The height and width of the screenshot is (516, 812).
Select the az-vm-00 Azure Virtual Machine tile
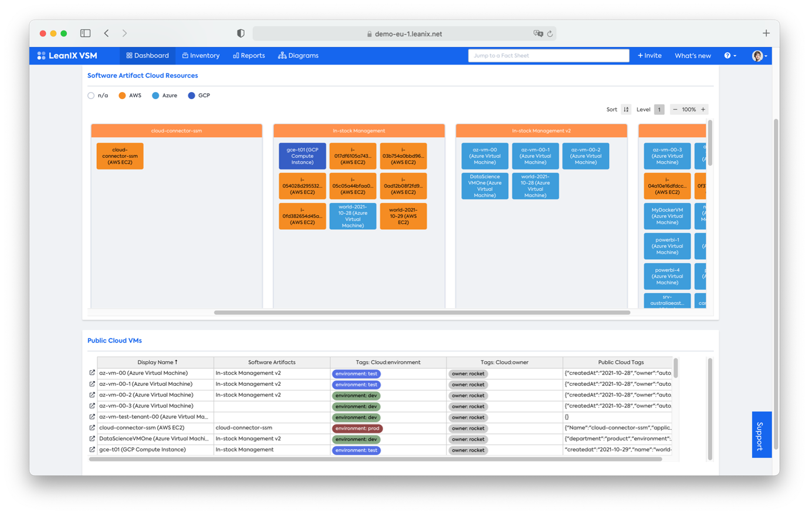click(x=485, y=156)
